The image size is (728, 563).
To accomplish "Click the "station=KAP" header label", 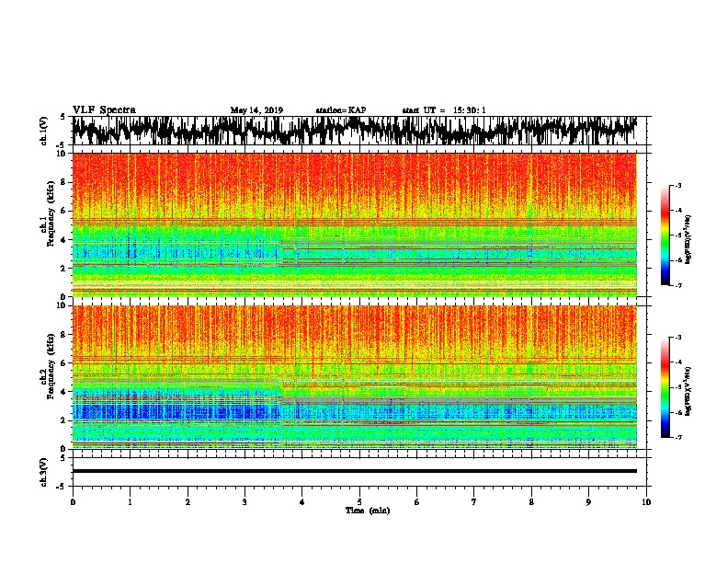I will (x=341, y=110).
